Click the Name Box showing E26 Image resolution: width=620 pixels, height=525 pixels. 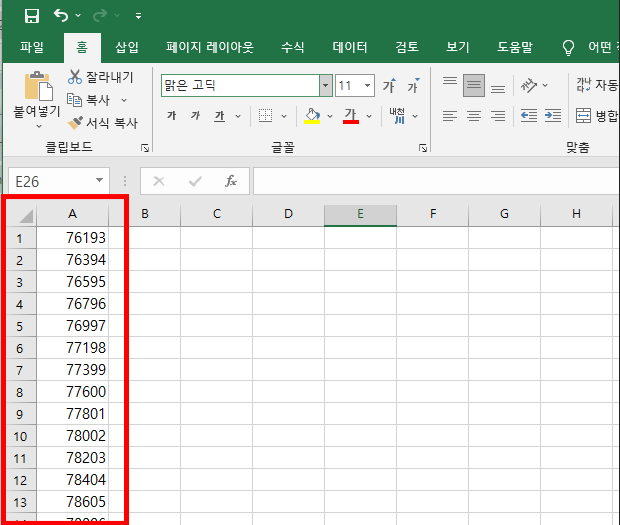pos(59,181)
